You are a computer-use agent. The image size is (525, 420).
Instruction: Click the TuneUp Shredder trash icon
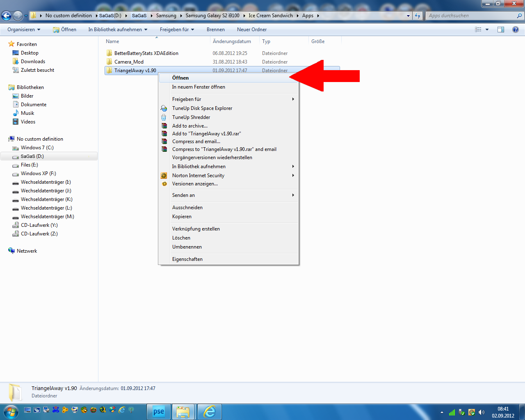click(x=164, y=117)
